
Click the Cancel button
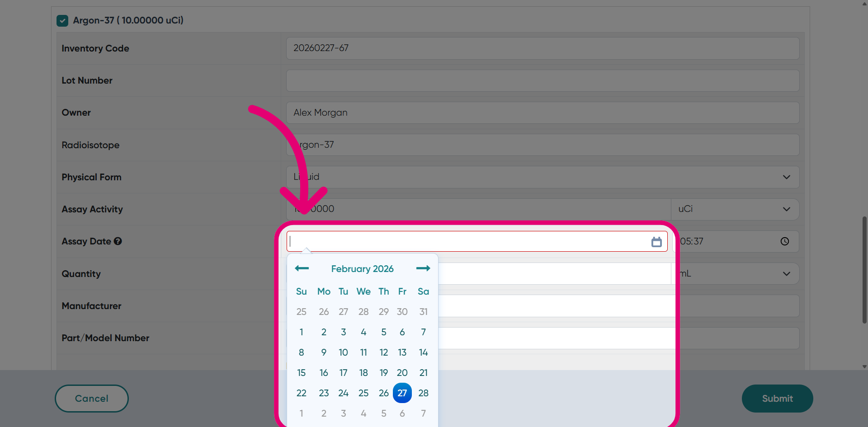(x=92, y=399)
